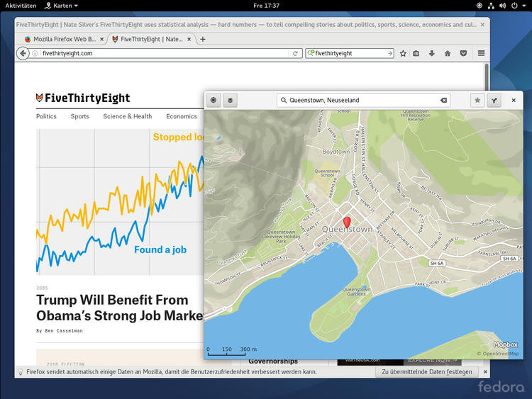Click the Queenstown Gardens label on map

(356, 291)
